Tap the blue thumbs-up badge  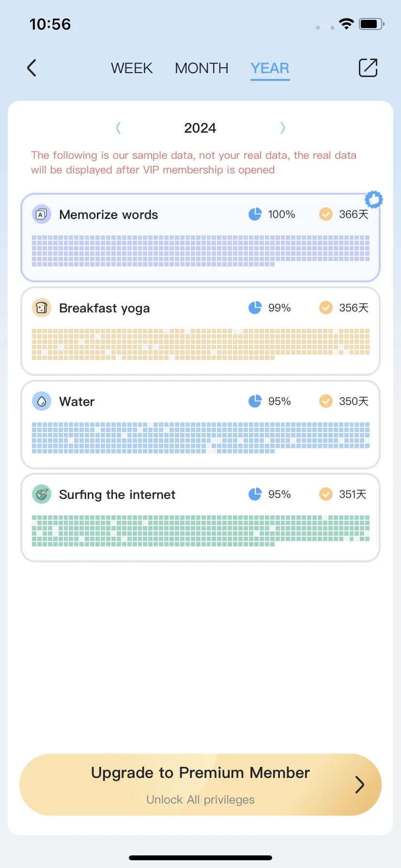pos(373,199)
